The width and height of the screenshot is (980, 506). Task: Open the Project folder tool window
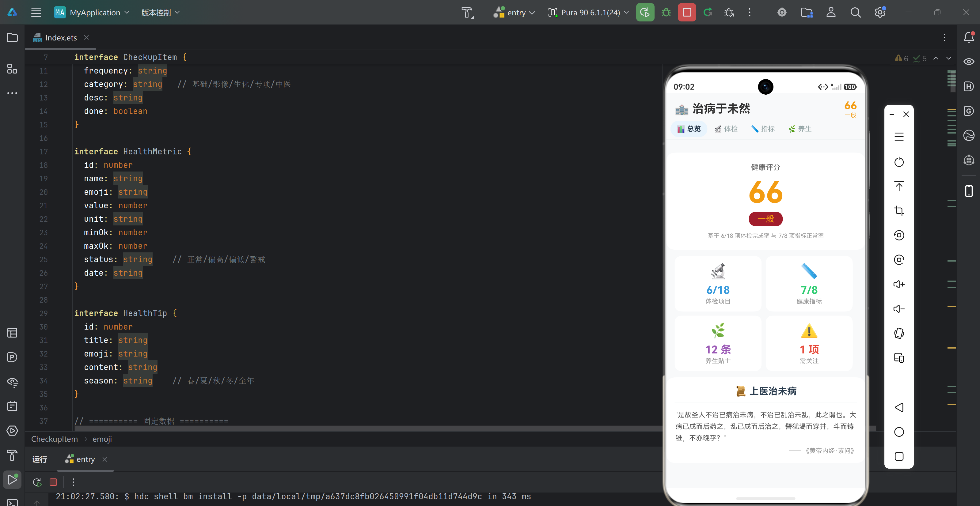click(x=12, y=37)
